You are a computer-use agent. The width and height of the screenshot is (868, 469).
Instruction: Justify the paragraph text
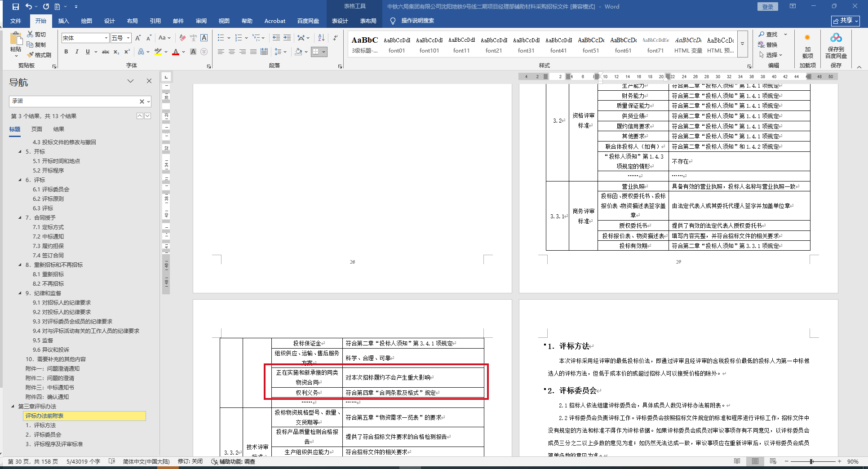tap(253, 52)
